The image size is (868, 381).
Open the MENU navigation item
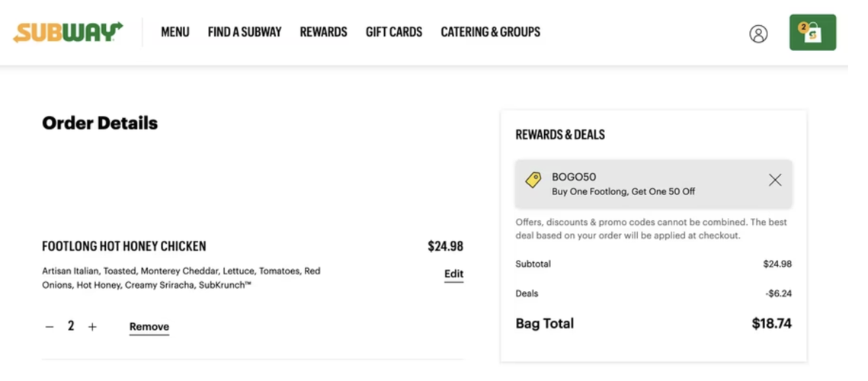pos(175,32)
